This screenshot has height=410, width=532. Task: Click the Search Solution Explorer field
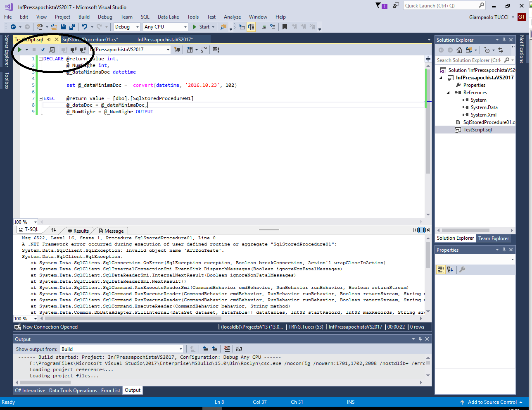tap(475, 60)
